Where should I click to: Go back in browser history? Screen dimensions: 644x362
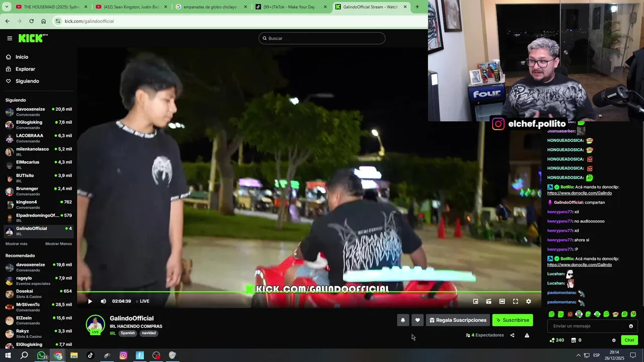coord(7,21)
